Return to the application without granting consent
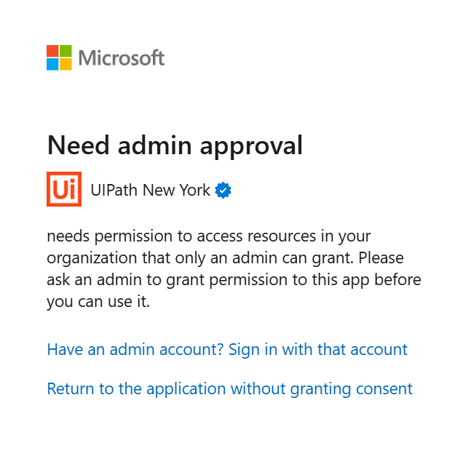 click(230, 388)
